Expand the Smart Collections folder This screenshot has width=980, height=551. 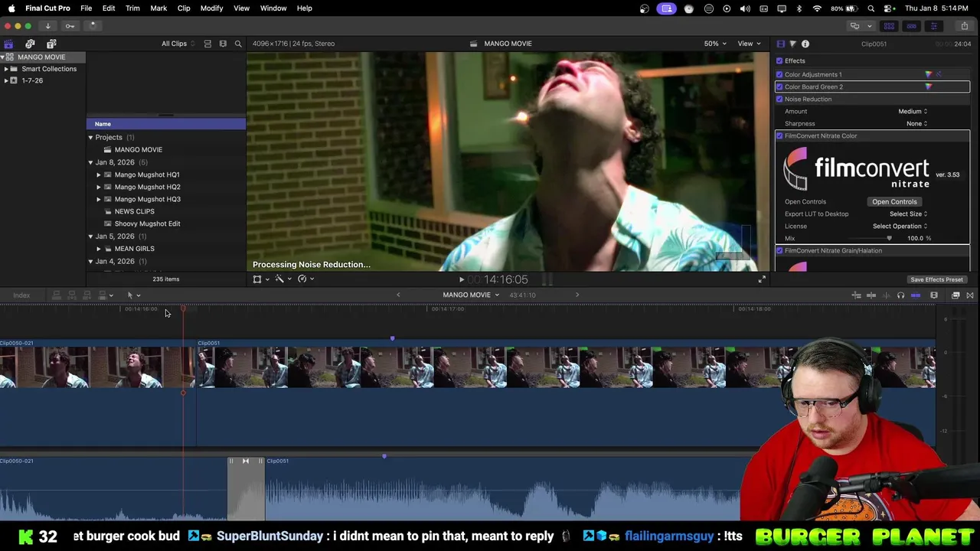[6, 69]
